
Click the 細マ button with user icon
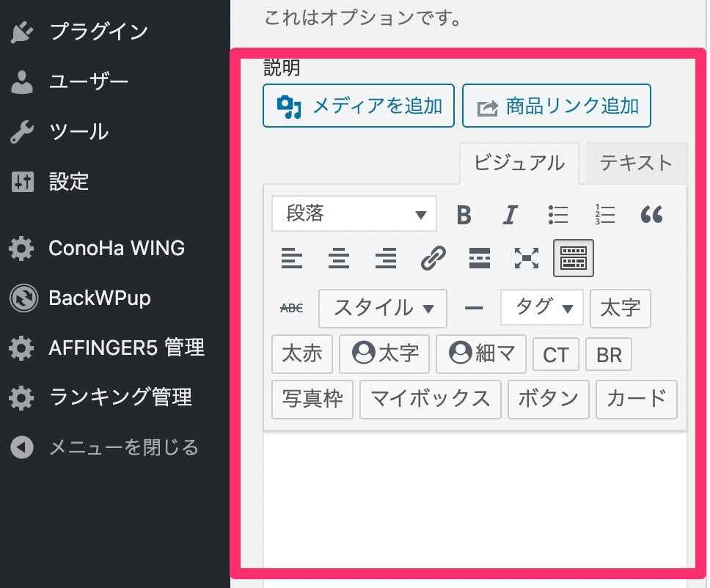coord(481,354)
